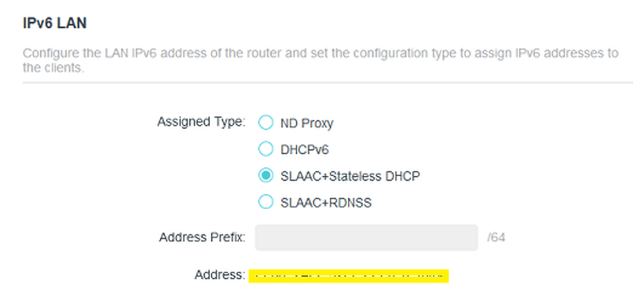
Task: Click the IPv6 LAN section heading
Action: 54,23
